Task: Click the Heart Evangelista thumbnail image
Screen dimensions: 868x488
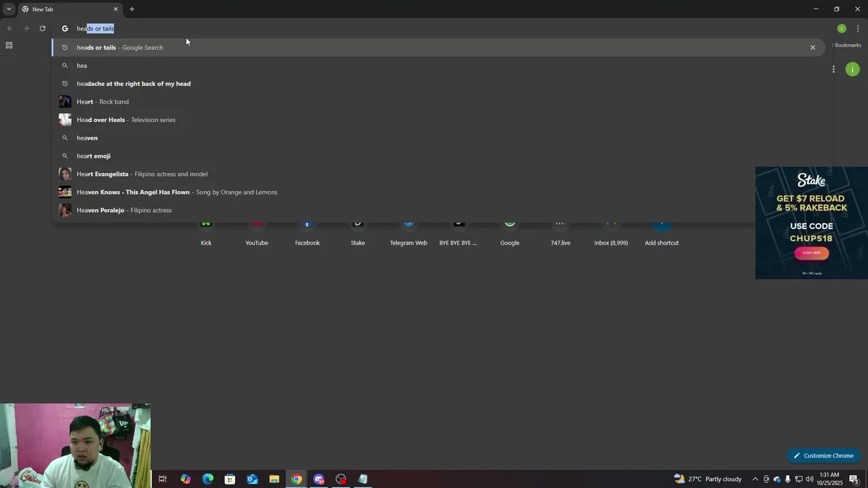Action: 65,174
